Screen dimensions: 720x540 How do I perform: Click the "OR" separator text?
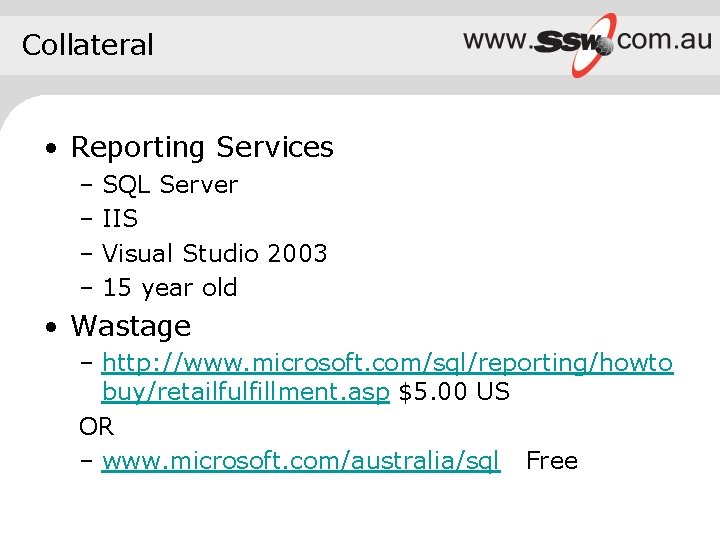click(96, 427)
